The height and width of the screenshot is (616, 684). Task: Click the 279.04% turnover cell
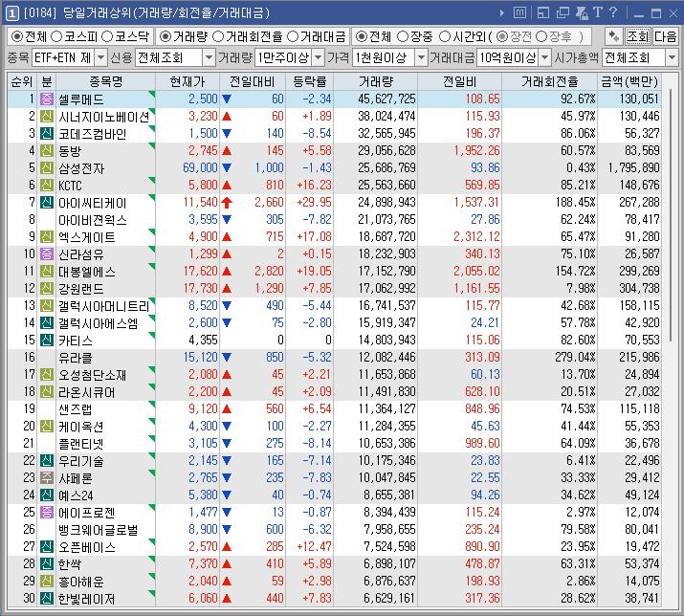point(575,358)
